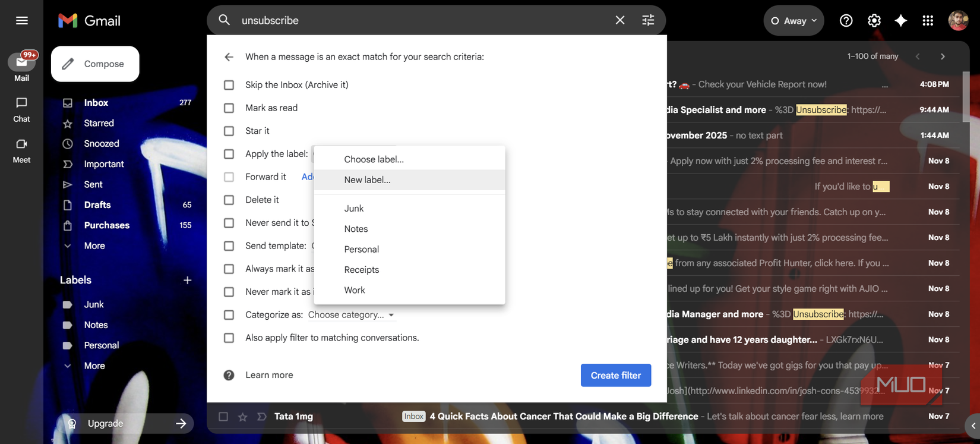The height and width of the screenshot is (444, 980).
Task: Mark the Tata 1mg email as important
Action: point(261,417)
